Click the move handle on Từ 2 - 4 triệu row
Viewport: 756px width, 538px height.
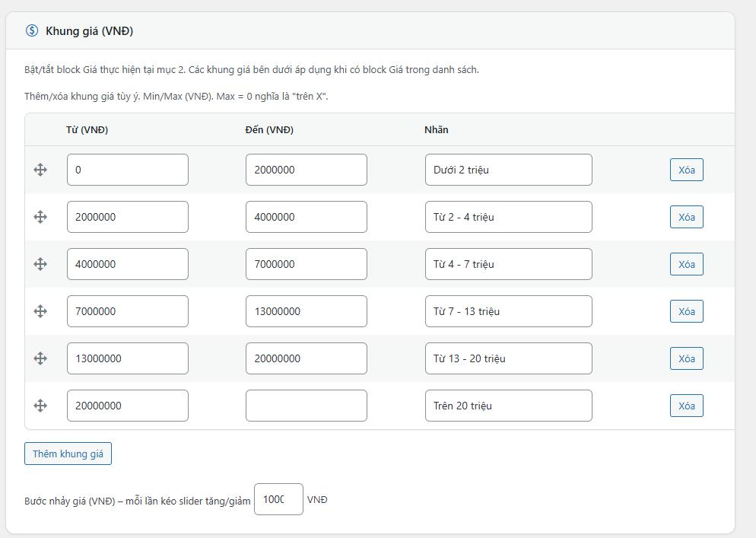(x=40, y=217)
